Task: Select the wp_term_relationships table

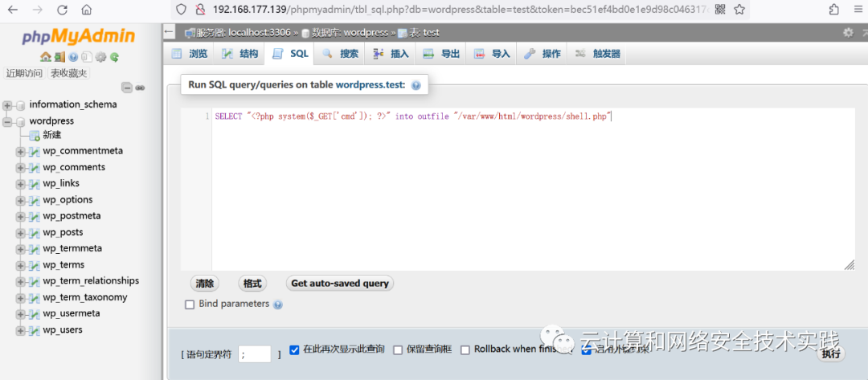Action: point(92,281)
